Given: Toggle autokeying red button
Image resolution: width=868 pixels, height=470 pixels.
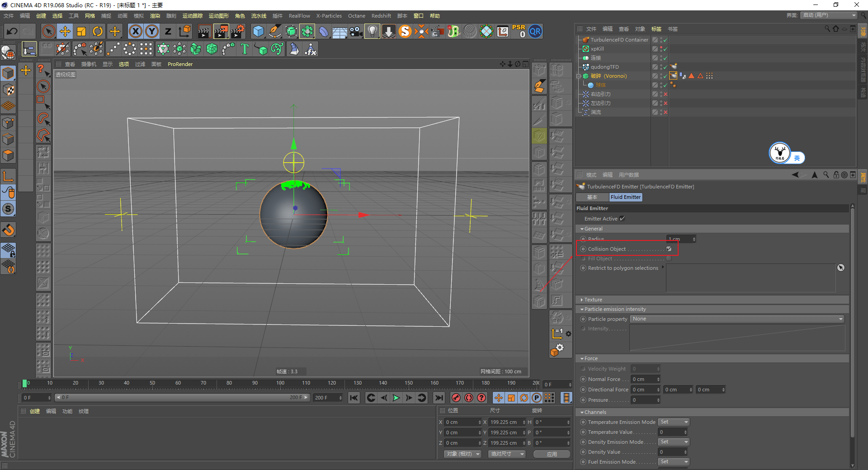Looking at the screenshot, I should click(x=469, y=398).
